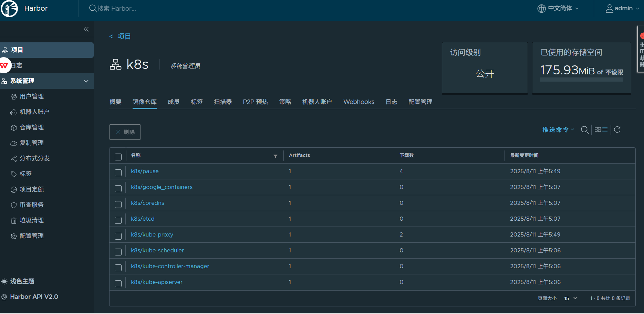Click the storage usage progress bar
The image size is (644, 314).
coord(582,80)
